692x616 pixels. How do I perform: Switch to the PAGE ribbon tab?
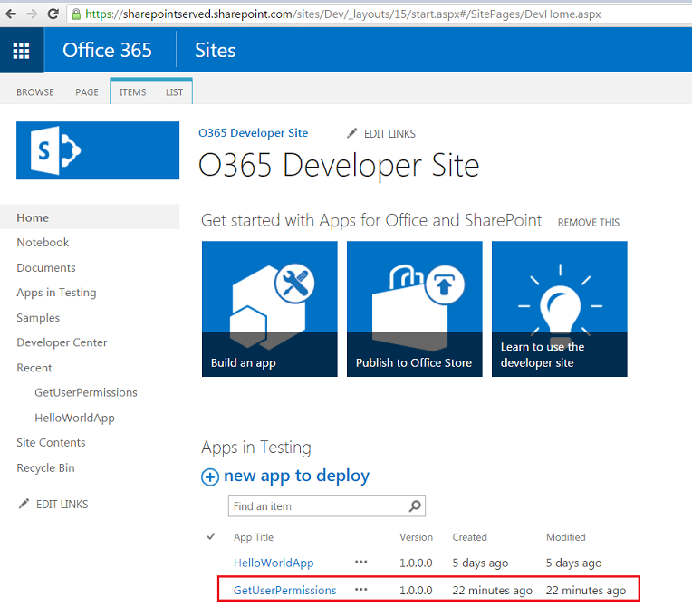pos(87,92)
